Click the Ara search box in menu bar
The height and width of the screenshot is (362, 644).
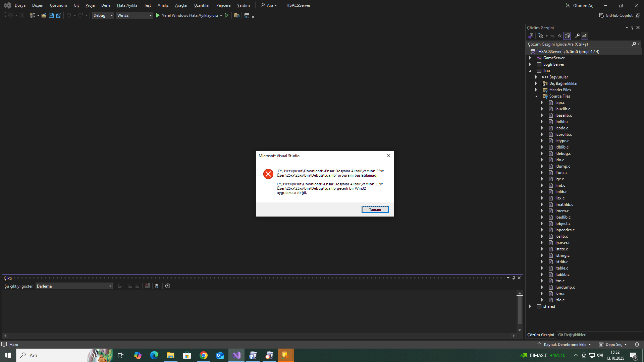click(269, 5)
